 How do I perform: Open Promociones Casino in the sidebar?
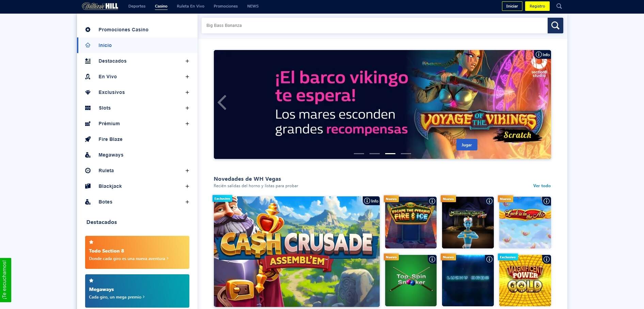(x=137, y=30)
